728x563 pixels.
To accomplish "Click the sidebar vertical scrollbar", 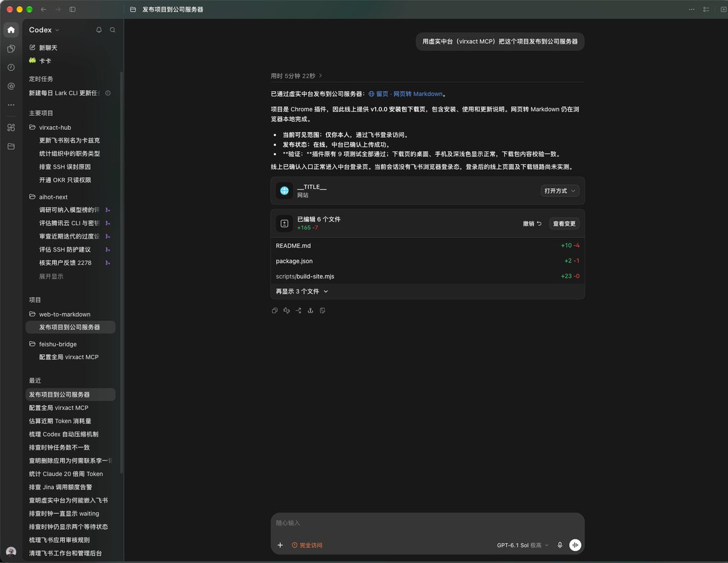I will (121, 273).
